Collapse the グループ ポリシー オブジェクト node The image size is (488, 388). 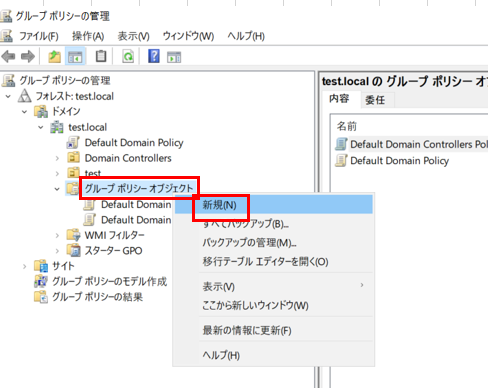coord(57,189)
